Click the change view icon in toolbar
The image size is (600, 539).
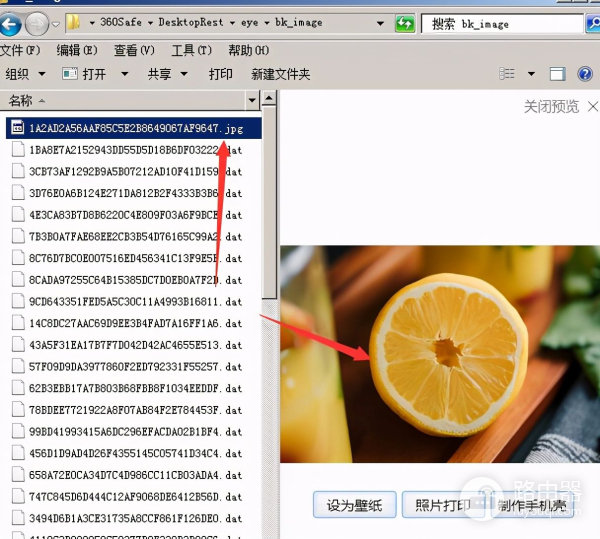click(509, 74)
